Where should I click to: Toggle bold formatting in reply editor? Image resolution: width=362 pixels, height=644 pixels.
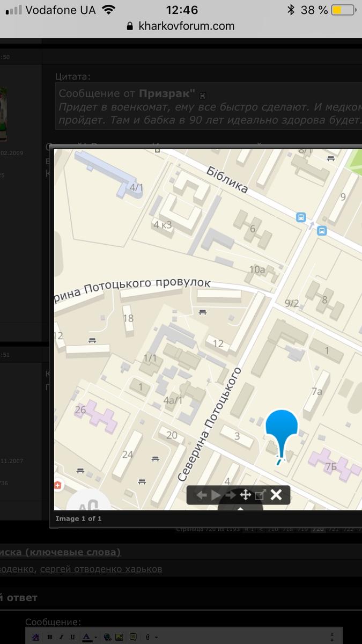[x=49, y=637]
